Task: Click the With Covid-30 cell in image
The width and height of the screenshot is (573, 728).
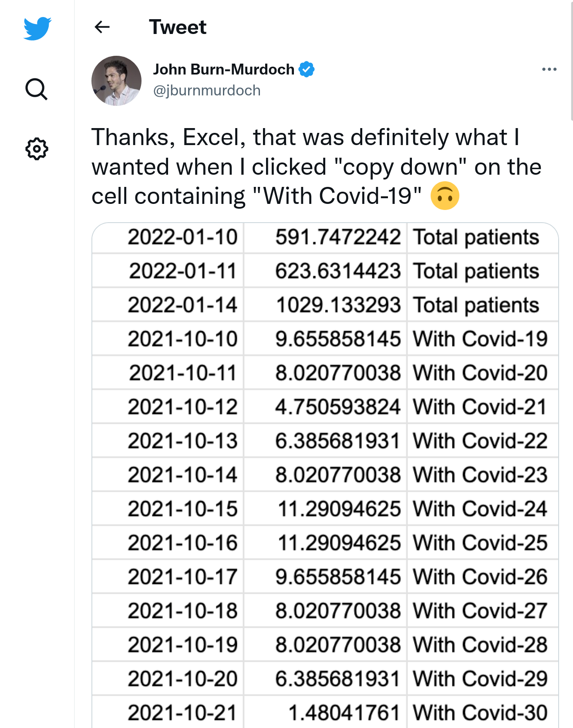Action: [x=480, y=713]
